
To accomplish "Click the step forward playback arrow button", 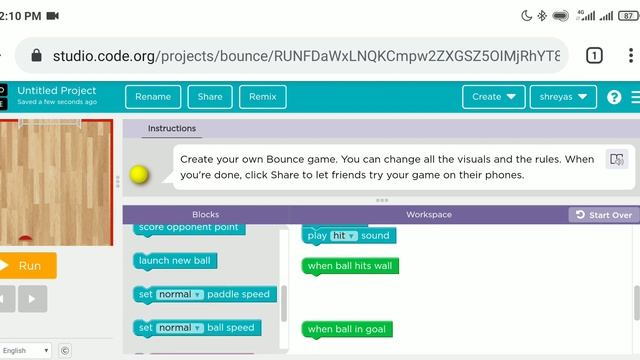I will point(32,299).
